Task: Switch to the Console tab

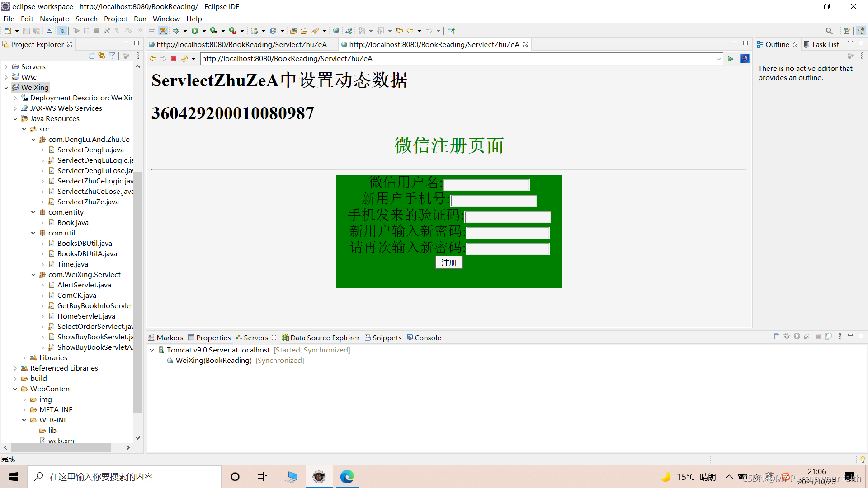Action: 424,338
